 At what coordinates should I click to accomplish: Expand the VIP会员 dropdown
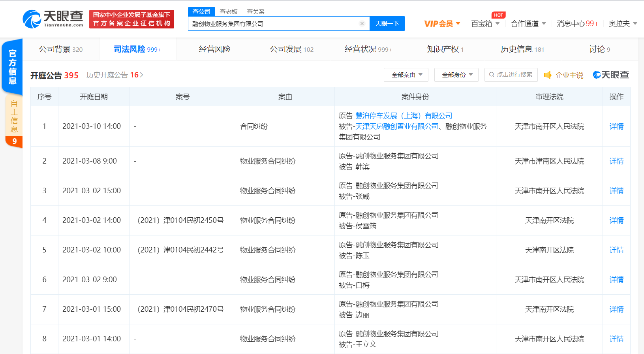pyautogui.click(x=442, y=24)
